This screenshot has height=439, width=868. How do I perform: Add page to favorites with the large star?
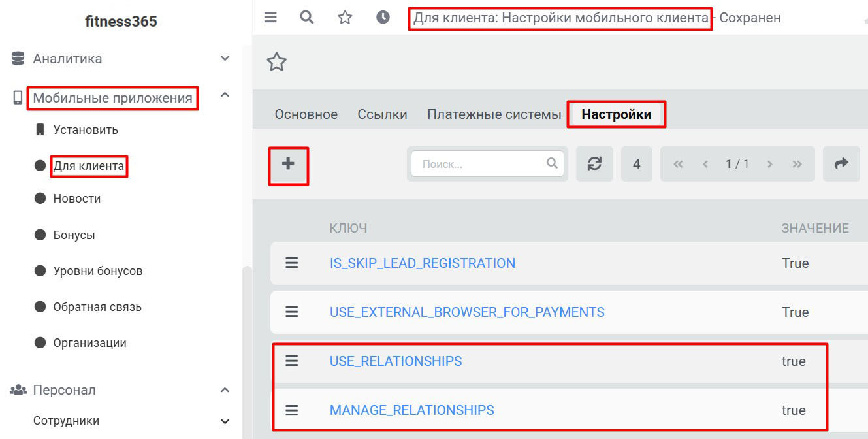277,62
